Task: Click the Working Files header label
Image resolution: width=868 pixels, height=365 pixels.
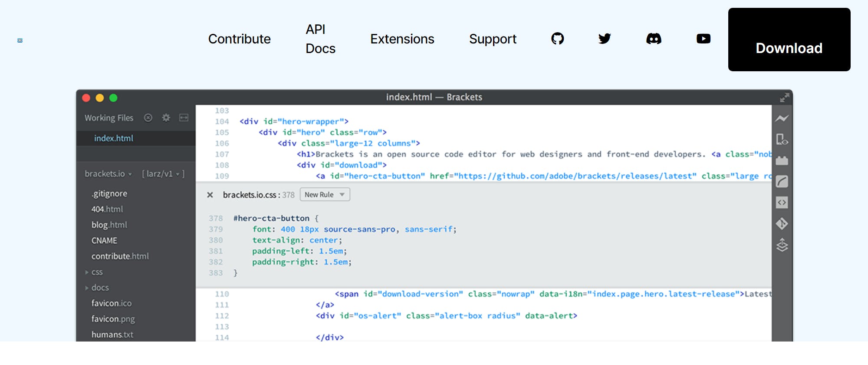Action: [109, 118]
